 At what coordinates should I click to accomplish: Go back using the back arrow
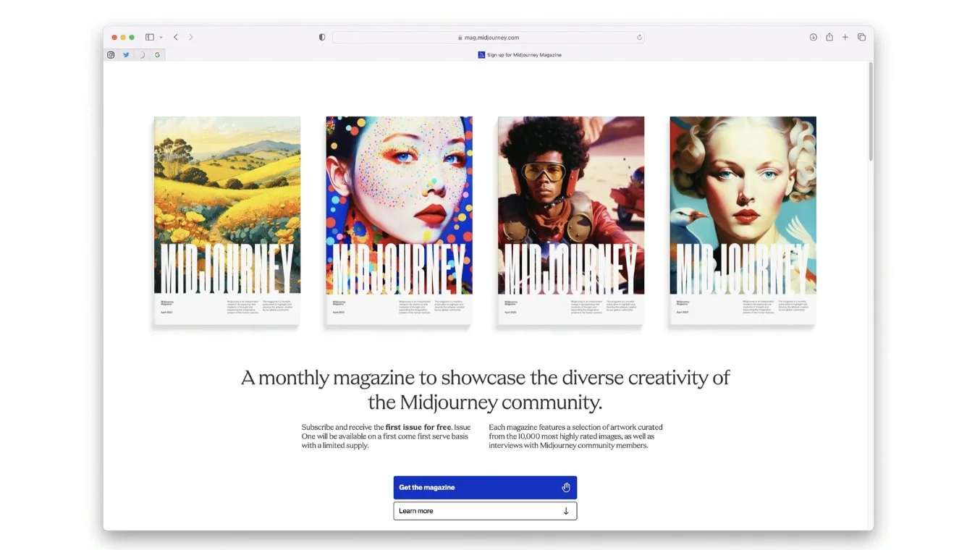coord(175,37)
